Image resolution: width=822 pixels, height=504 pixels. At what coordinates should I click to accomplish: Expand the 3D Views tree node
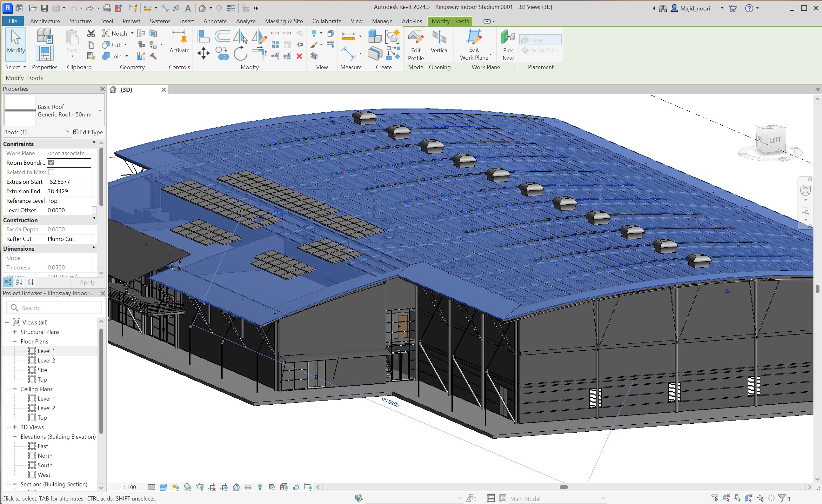[15, 427]
